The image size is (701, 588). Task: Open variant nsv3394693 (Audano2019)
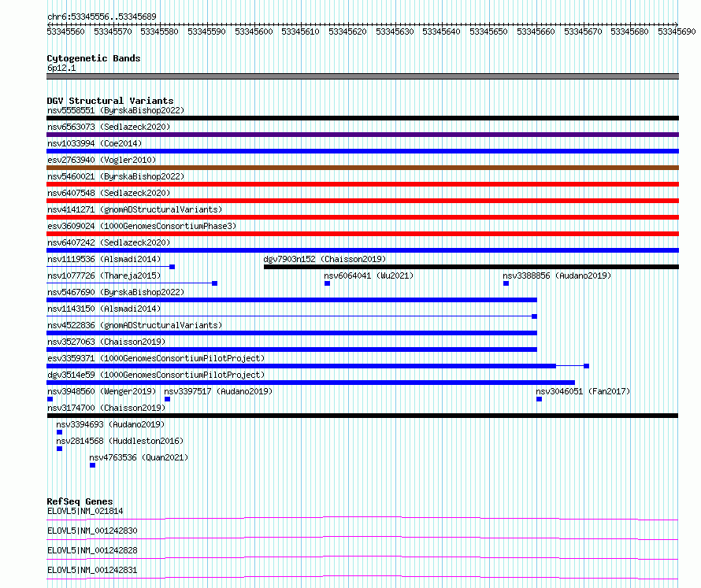(110, 424)
